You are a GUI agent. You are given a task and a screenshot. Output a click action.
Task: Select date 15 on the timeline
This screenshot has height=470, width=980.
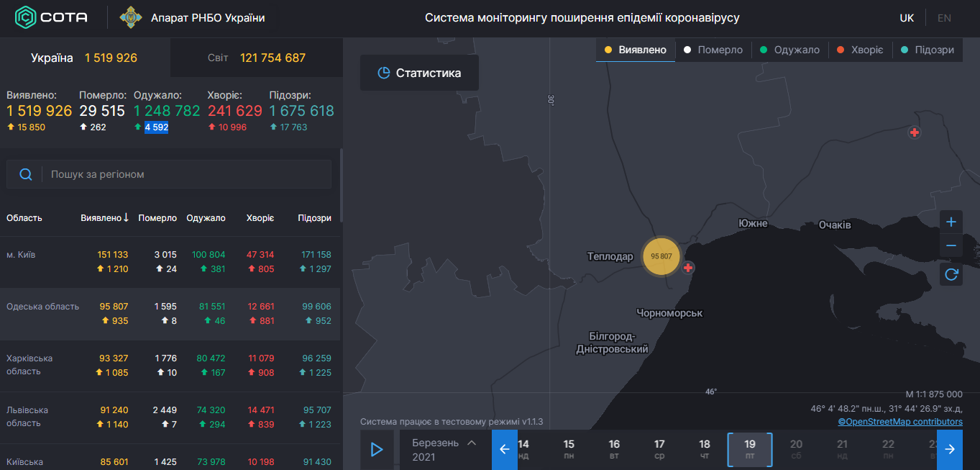568,449
